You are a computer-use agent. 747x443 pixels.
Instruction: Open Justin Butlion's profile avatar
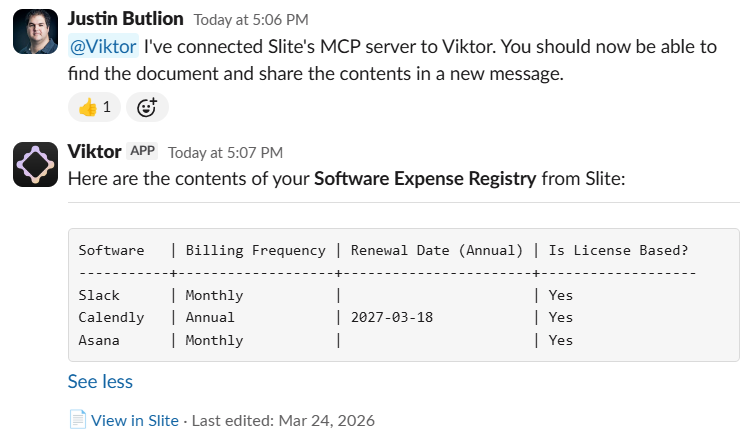pyautogui.click(x=35, y=31)
